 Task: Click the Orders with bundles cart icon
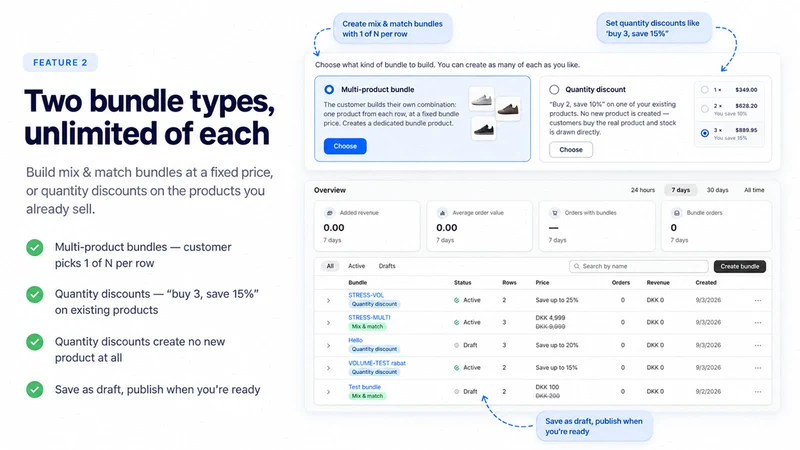pyautogui.click(x=555, y=213)
